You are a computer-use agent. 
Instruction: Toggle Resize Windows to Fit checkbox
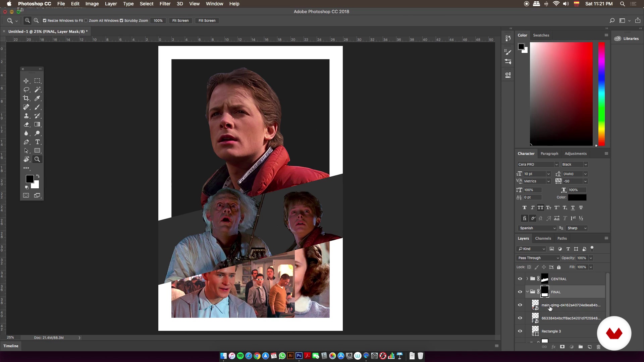point(45,20)
